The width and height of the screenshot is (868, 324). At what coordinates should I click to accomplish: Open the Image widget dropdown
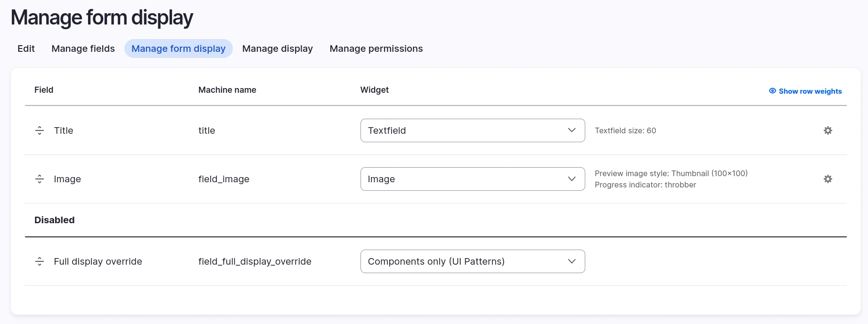[x=472, y=179]
